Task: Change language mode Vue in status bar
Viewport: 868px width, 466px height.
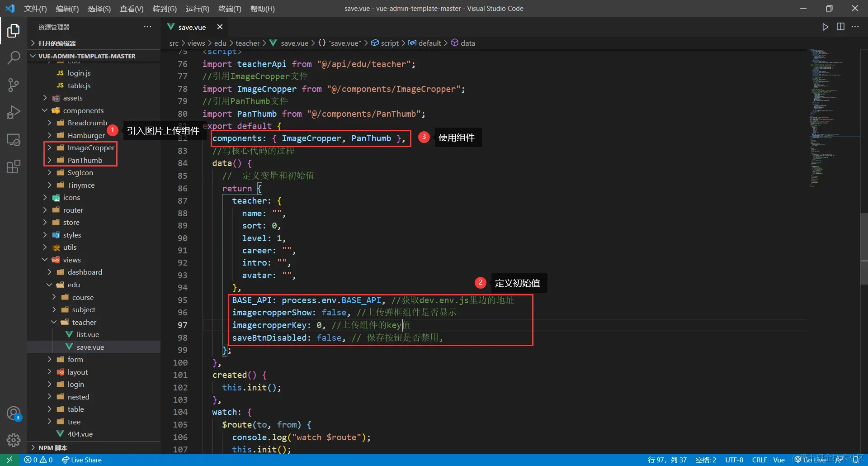Action: click(779, 460)
